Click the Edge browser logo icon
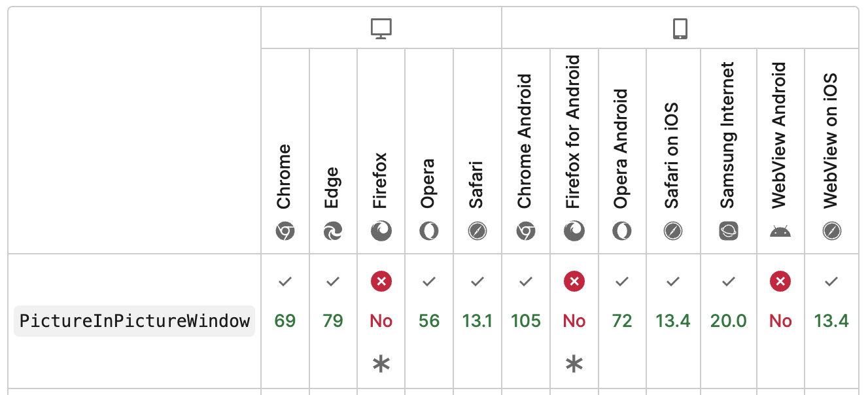 point(333,231)
